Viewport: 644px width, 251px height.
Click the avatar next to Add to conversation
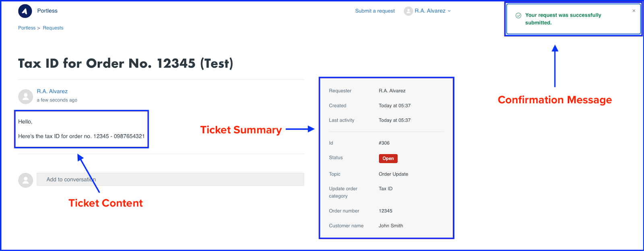25,180
